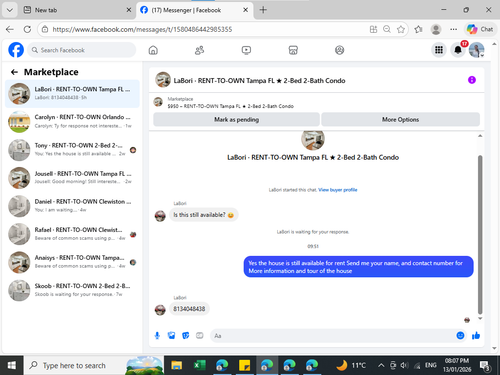The height and width of the screenshot is (375, 500).
Task: Open the Daniel Clewiston conversation
Action: pos(72,206)
